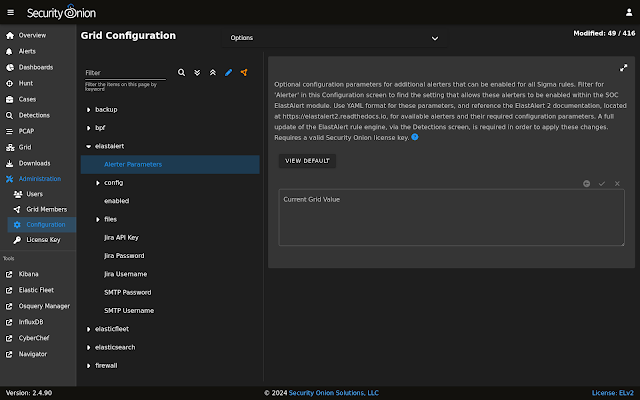Open the Overview page
The width and height of the screenshot is (640, 400).
click(x=38, y=36)
